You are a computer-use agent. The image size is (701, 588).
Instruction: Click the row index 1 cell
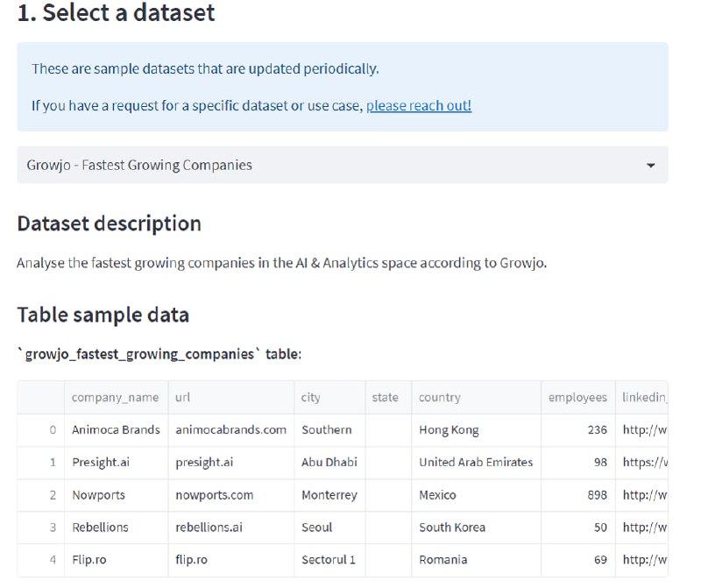coord(40,463)
